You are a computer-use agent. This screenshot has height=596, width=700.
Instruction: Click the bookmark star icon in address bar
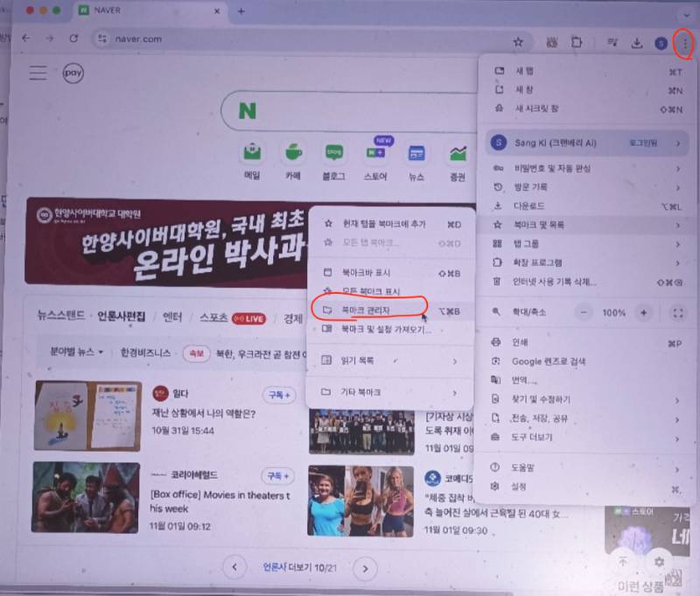click(x=518, y=41)
